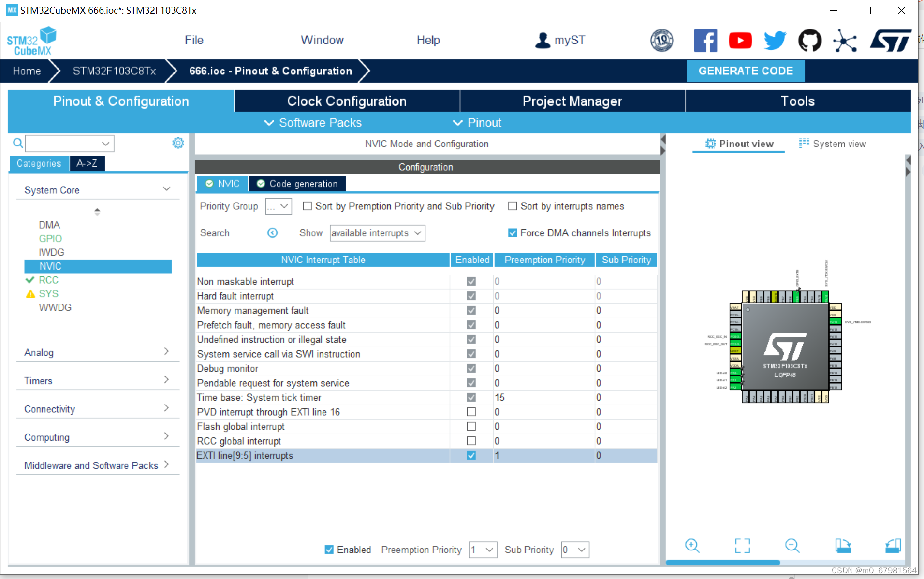The height and width of the screenshot is (579, 924).
Task: Click the GENERATE CODE button
Action: pyautogui.click(x=746, y=71)
